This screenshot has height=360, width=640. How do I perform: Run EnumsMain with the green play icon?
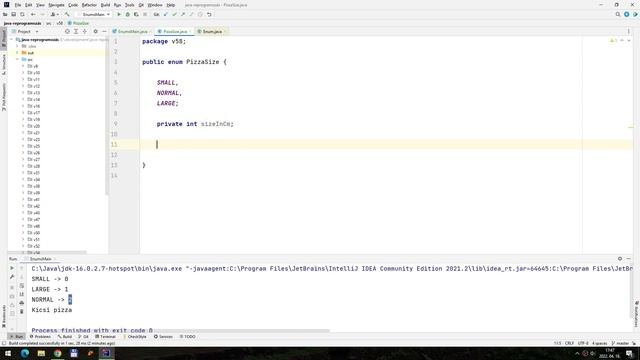click(x=119, y=14)
